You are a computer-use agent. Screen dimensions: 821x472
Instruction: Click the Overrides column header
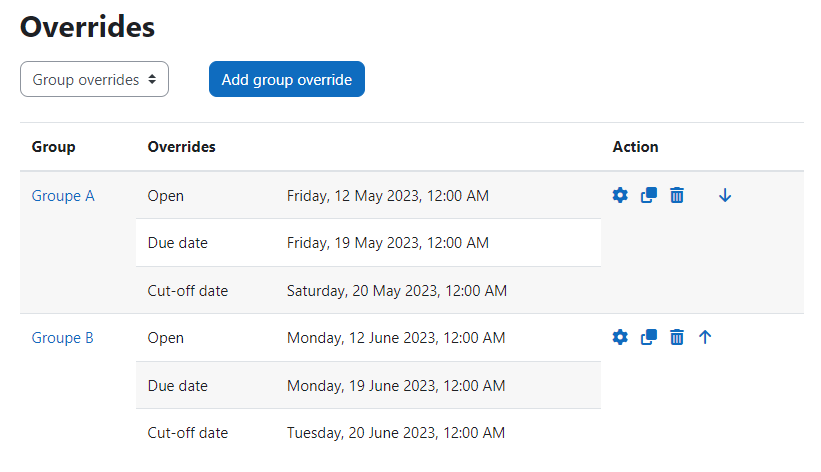tap(181, 147)
